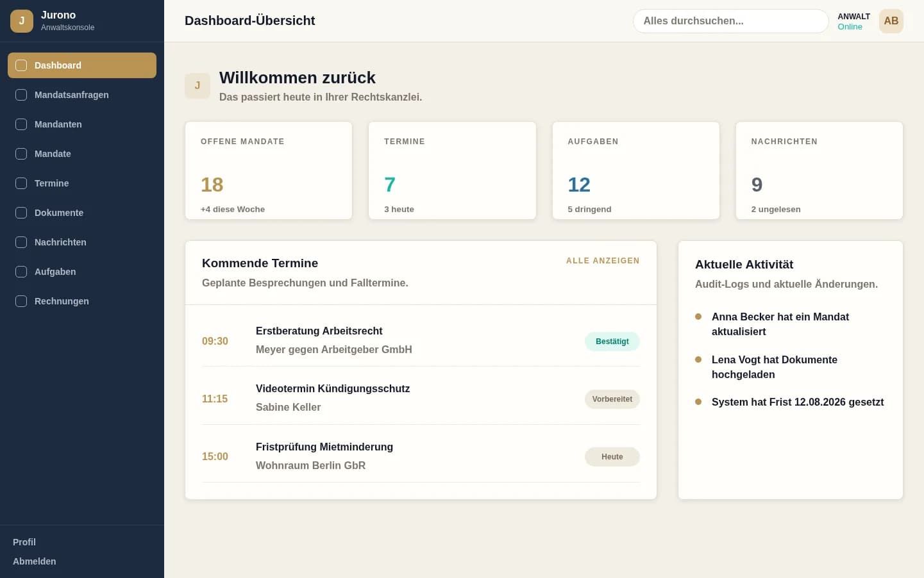Open the Dokumente menu label
The width and height of the screenshot is (924, 578).
59,213
